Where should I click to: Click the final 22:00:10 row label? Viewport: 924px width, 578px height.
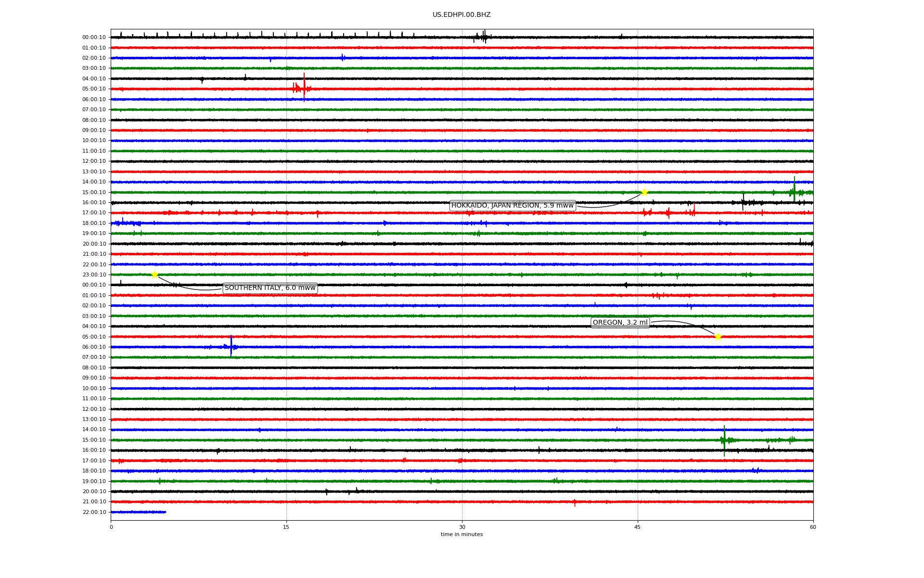coord(94,512)
